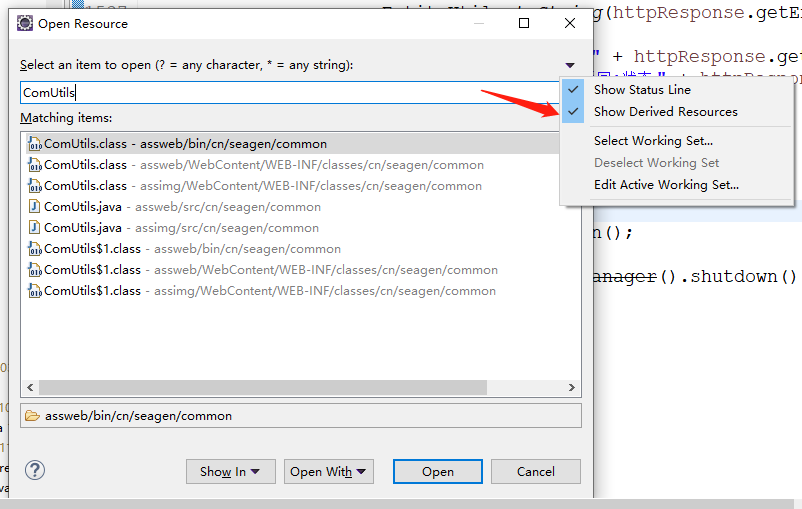Click class icon of ComUtils.class in assimg/WebContent
Screen dimensions: 802x509
pyautogui.click(x=34, y=186)
